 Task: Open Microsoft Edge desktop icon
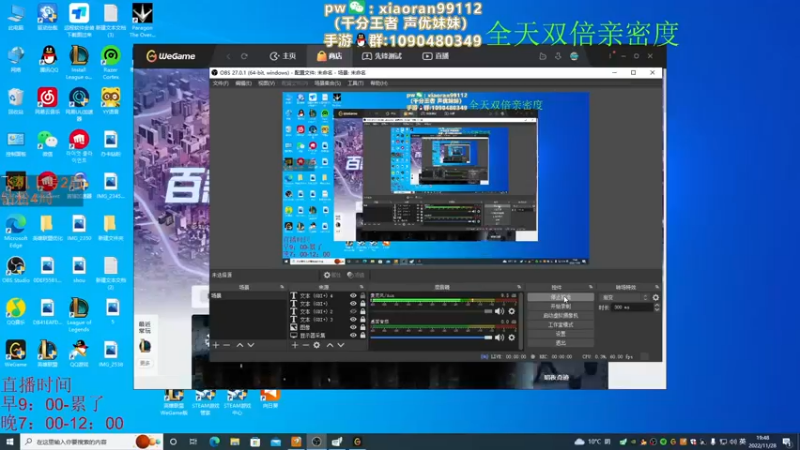click(16, 229)
